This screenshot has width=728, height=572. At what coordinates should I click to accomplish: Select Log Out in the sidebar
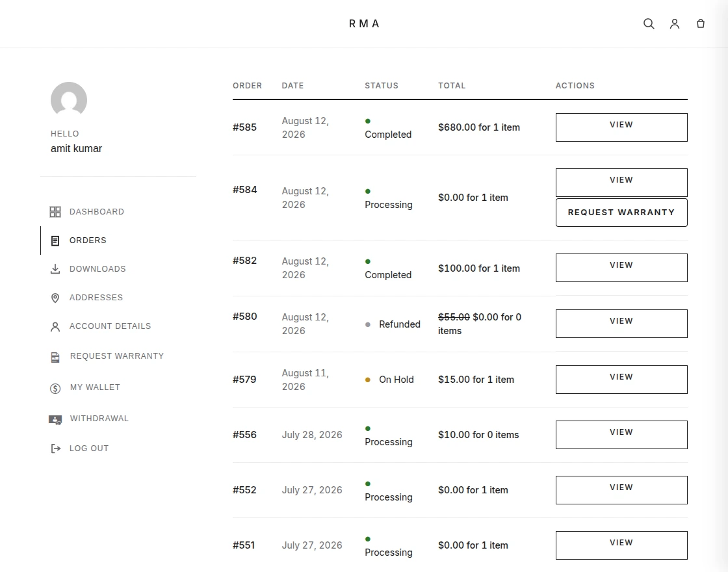pyautogui.click(x=88, y=448)
